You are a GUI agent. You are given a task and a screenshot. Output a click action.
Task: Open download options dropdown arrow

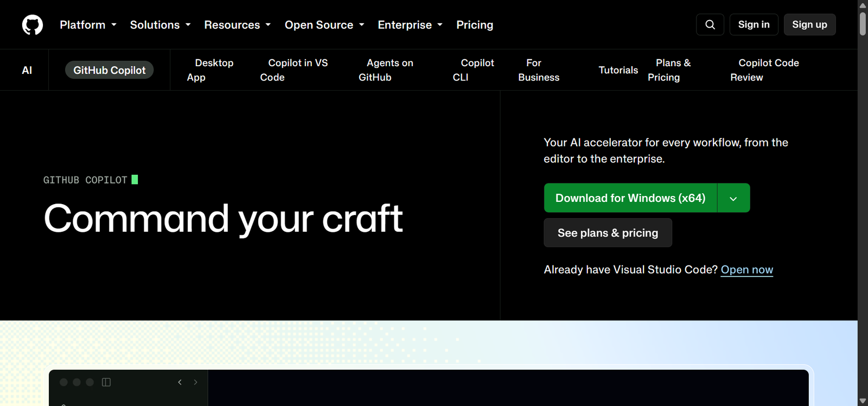[x=733, y=198]
